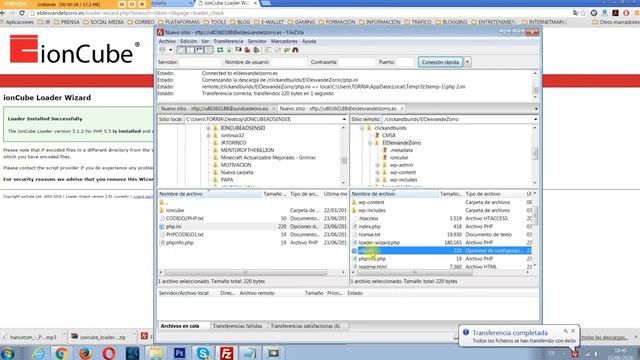The width and height of the screenshot is (640, 360).
Task: Select the MOTIVACION folder in local tree
Action: [236, 165]
